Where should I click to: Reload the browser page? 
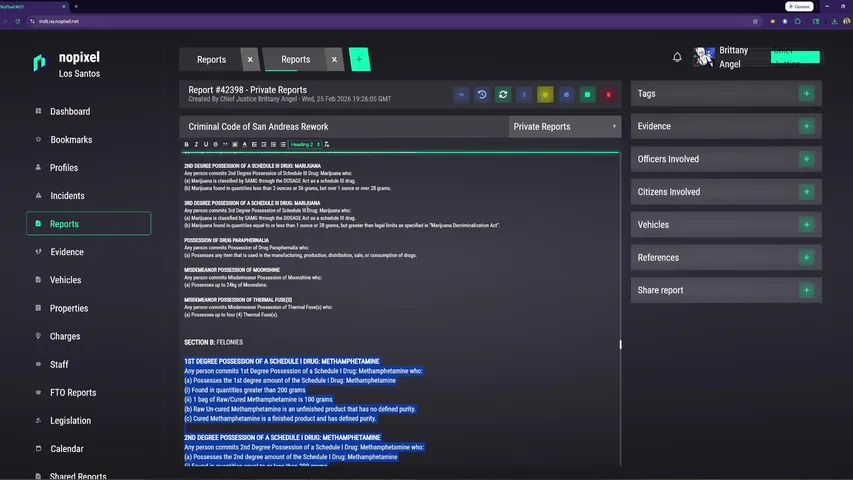(17, 21)
